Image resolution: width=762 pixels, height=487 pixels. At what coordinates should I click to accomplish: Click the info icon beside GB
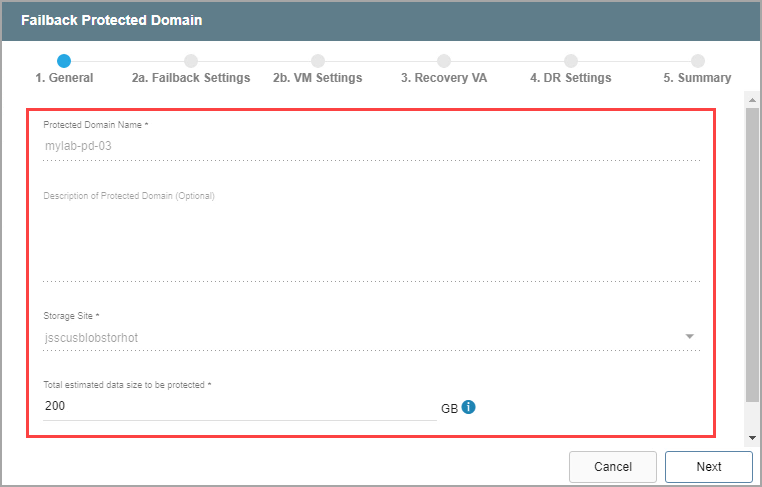coord(468,407)
